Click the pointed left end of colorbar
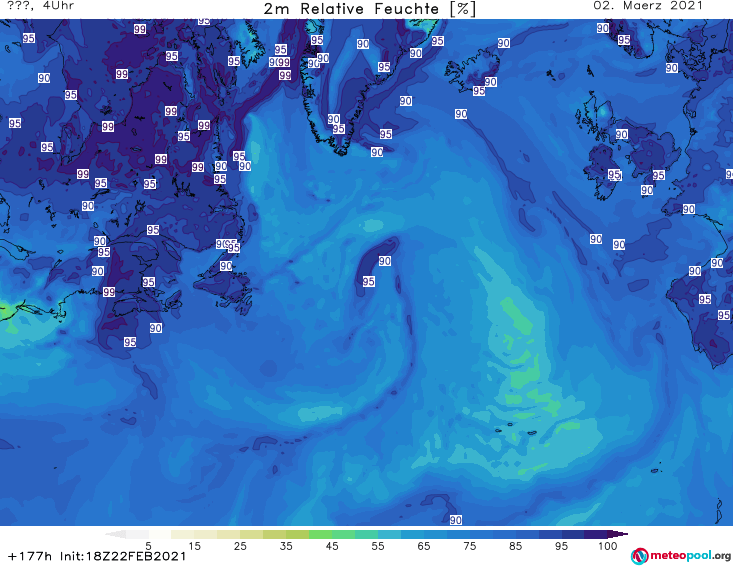The height and width of the screenshot is (566, 733). (x=115, y=534)
